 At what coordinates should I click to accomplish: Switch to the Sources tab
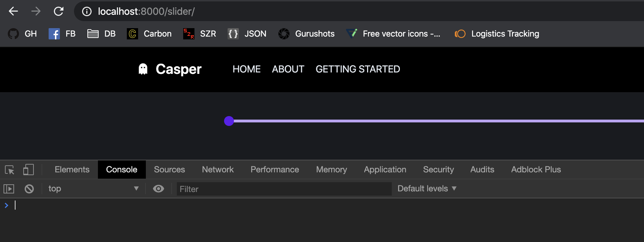(x=169, y=170)
